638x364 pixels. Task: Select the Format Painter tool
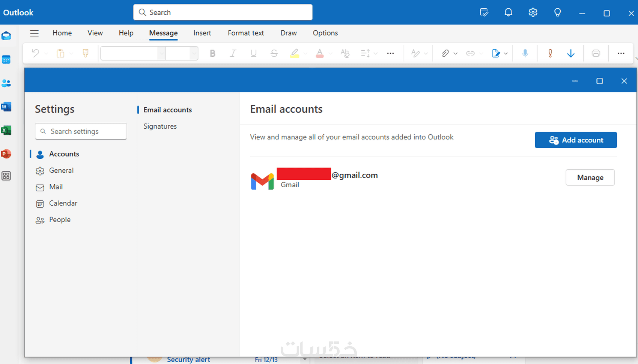[86, 53]
